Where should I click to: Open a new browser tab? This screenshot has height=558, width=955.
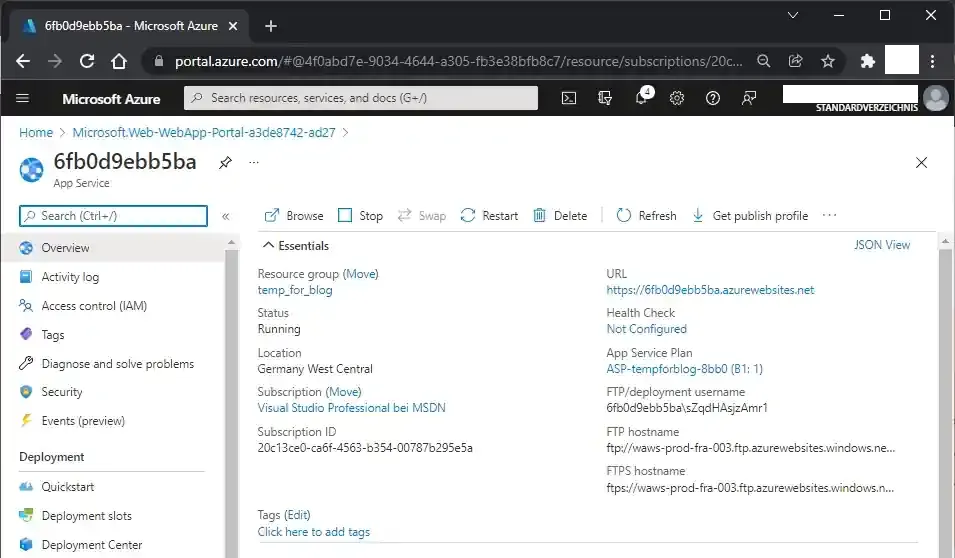(271, 26)
